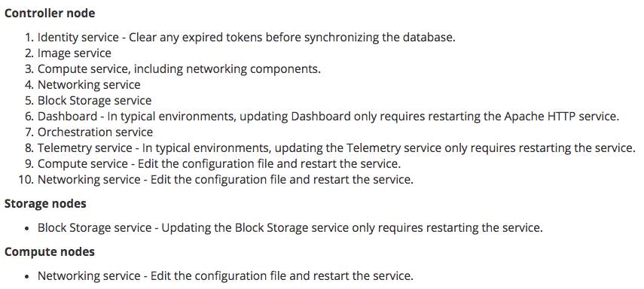Click the Storage nodes heading
The width and height of the screenshot is (644, 289).
(x=45, y=204)
